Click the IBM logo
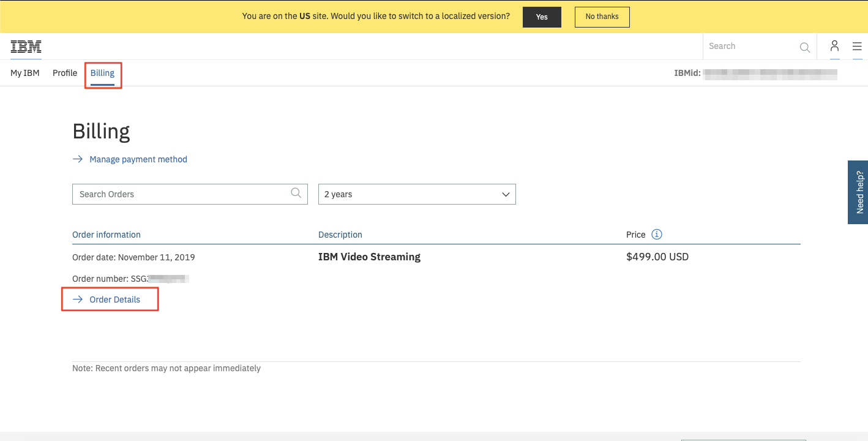The height and width of the screenshot is (441, 868). coord(26,47)
